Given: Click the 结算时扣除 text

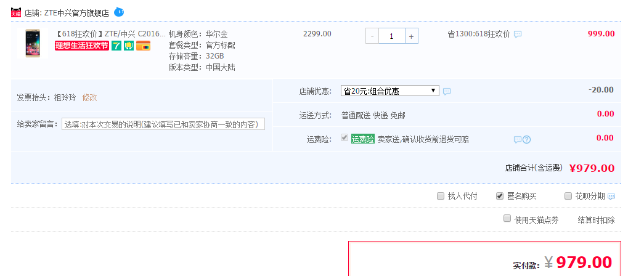Looking at the screenshot, I should [597, 220].
